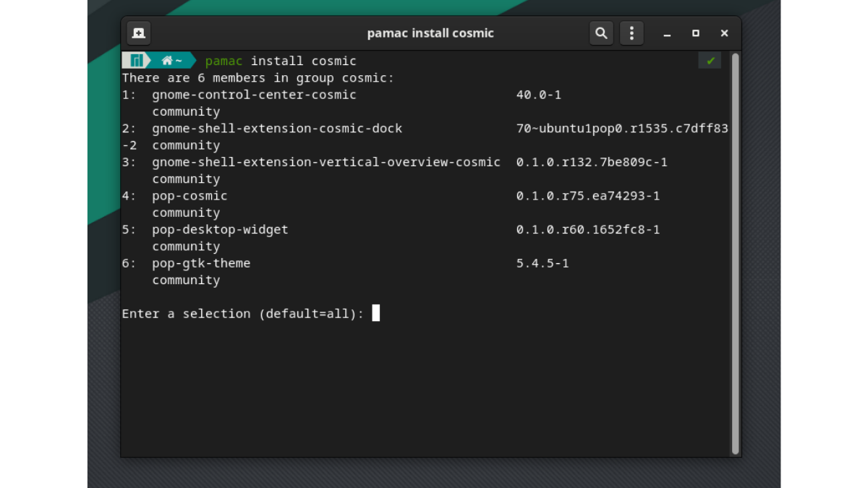Screen dimensions: 868x488
Task: Click 'community' under pop-gtk-theme
Action: pos(186,280)
